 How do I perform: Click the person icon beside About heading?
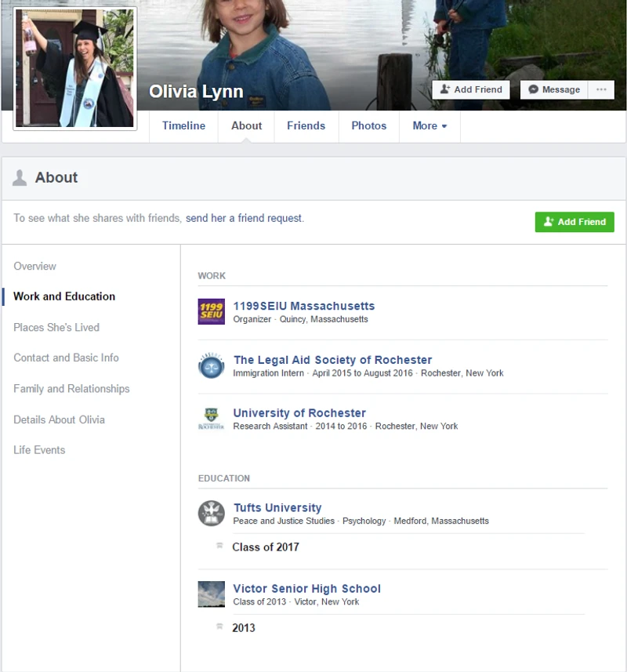(20, 178)
